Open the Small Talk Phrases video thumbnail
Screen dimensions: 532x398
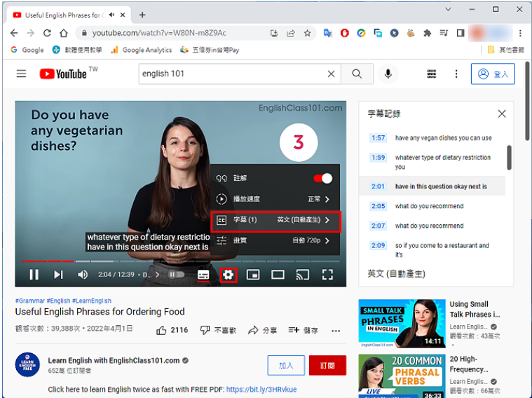click(x=402, y=323)
